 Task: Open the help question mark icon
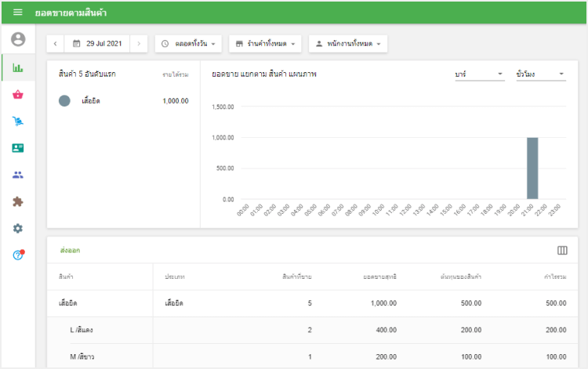click(18, 255)
